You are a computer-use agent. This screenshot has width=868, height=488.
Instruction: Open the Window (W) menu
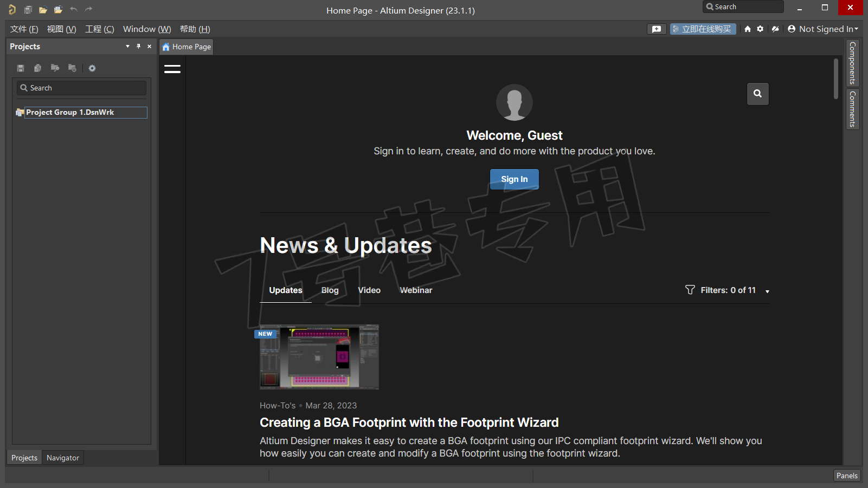pyautogui.click(x=147, y=29)
